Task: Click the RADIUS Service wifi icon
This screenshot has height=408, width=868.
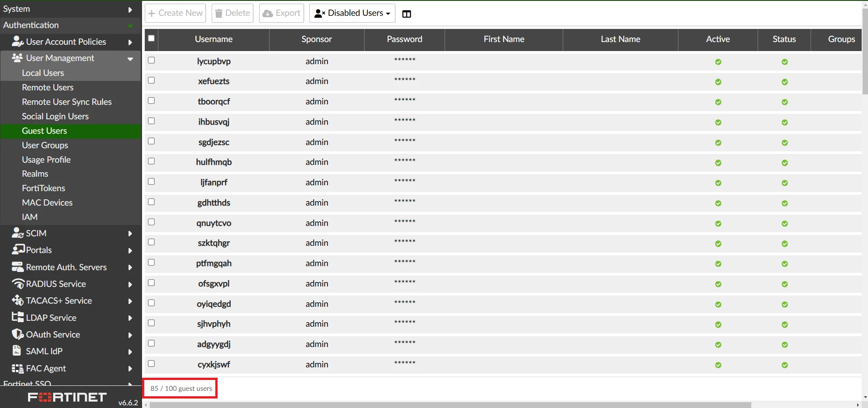Action: point(18,284)
